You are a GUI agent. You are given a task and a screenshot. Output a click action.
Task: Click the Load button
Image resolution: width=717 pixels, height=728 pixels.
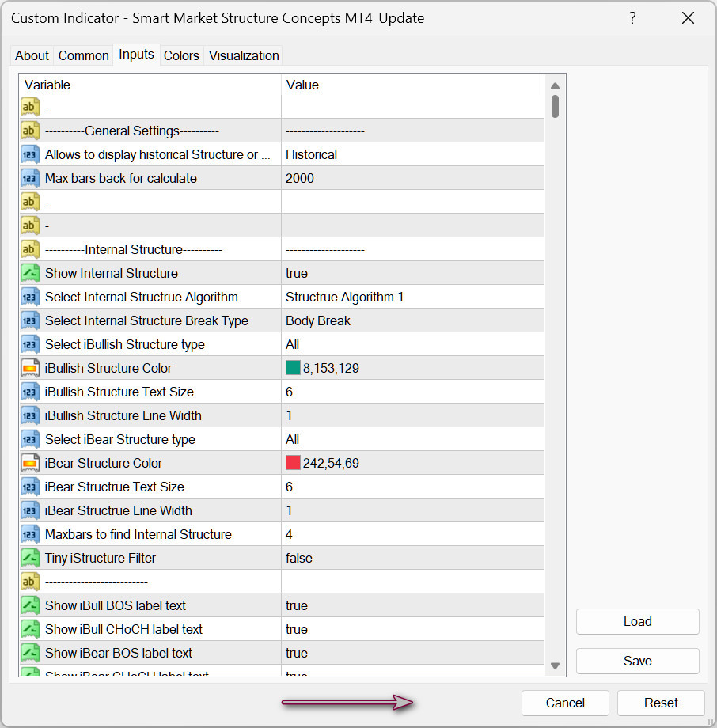[x=638, y=621]
